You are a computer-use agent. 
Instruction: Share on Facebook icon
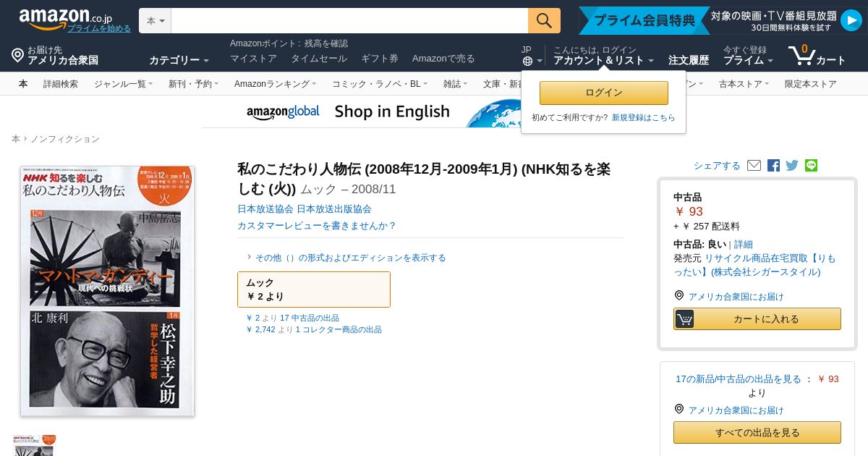click(x=773, y=166)
